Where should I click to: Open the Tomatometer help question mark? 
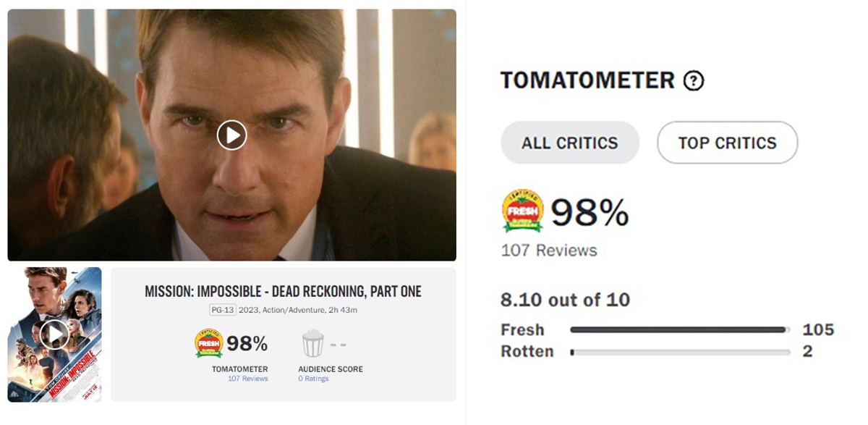click(694, 81)
